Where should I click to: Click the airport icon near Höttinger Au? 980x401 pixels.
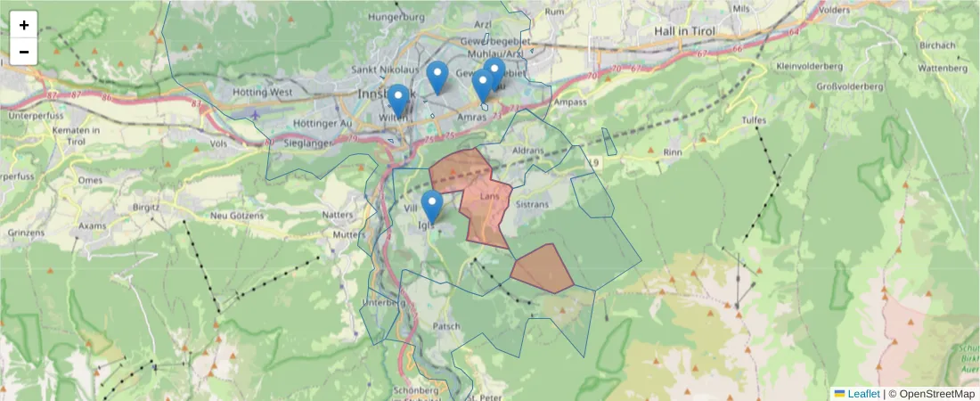pyautogui.click(x=255, y=114)
